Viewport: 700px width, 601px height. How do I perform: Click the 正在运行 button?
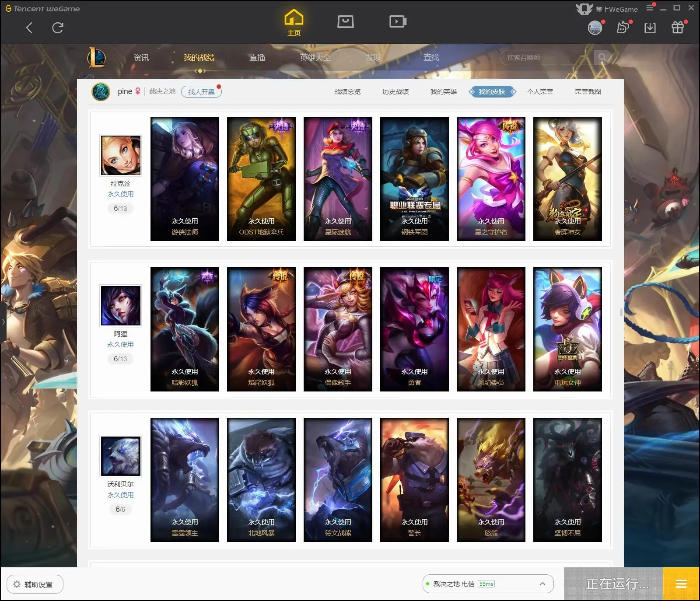pyautogui.click(x=613, y=584)
